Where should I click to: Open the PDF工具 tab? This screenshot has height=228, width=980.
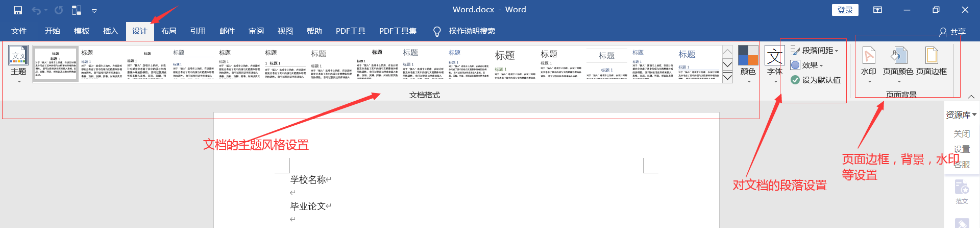coord(351,31)
